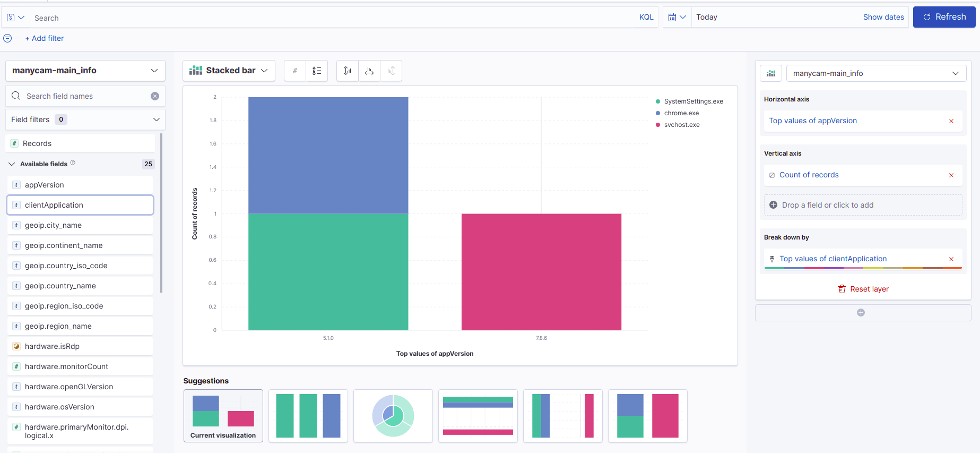Select the unstacked grouped bar suggestion thumbnail
This screenshot has height=453, width=980.
tap(563, 416)
